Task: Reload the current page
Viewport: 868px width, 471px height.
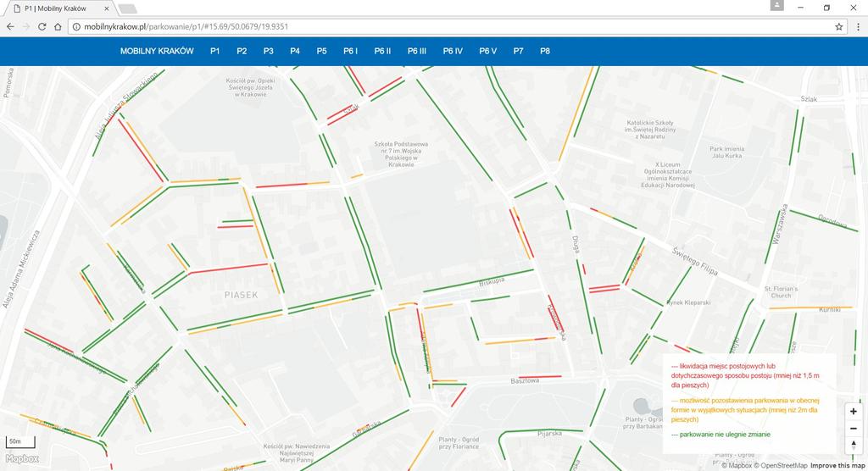Action: click(x=42, y=26)
